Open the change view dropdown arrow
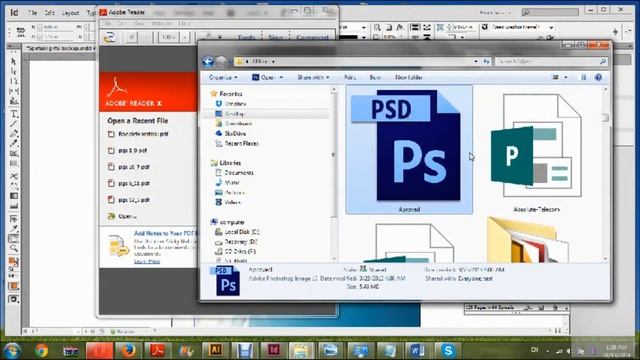 [565, 77]
